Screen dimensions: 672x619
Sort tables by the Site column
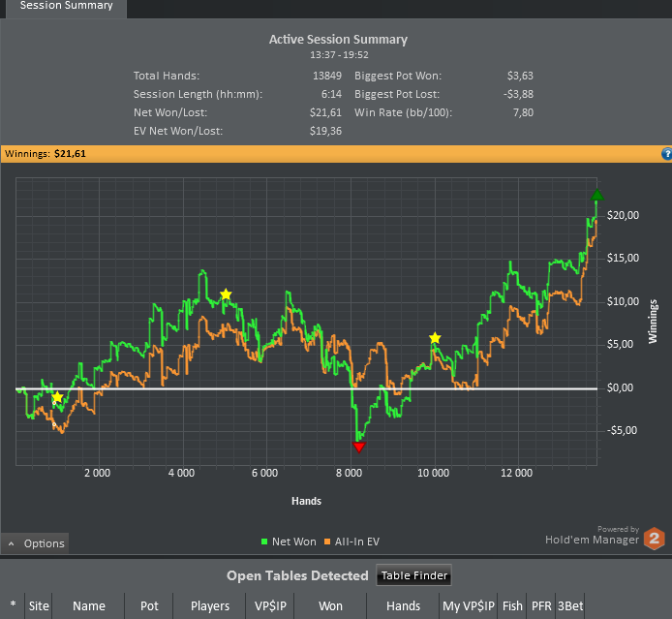39,605
